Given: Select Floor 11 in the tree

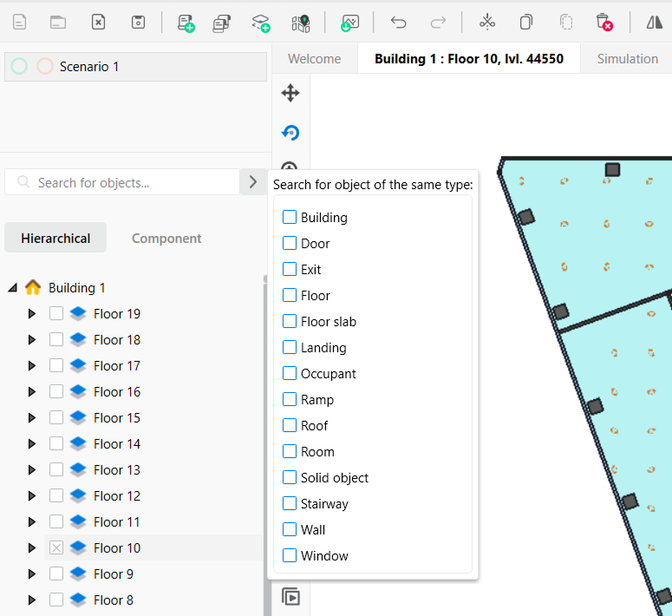Looking at the screenshot, I should click(117, 522).
